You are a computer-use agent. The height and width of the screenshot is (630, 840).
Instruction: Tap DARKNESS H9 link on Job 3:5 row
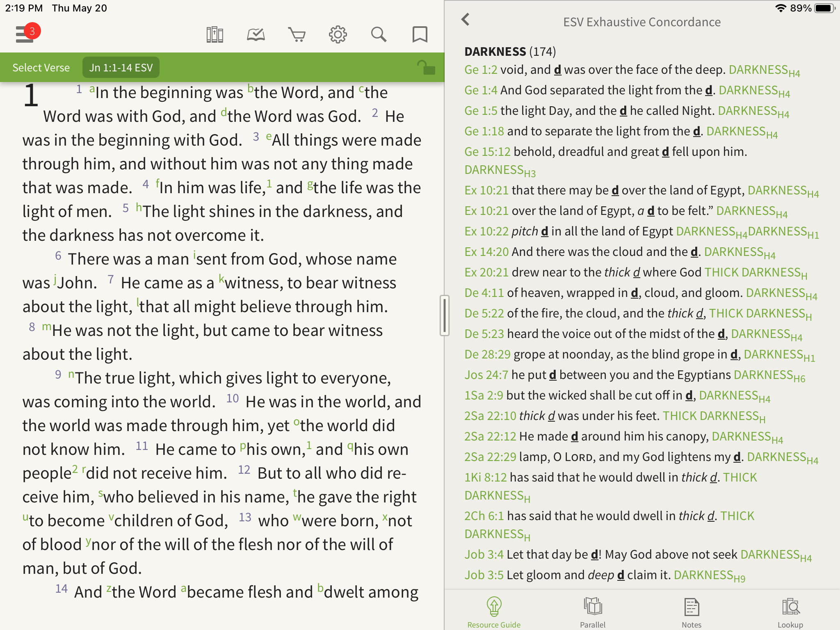[x=710, y=576]
